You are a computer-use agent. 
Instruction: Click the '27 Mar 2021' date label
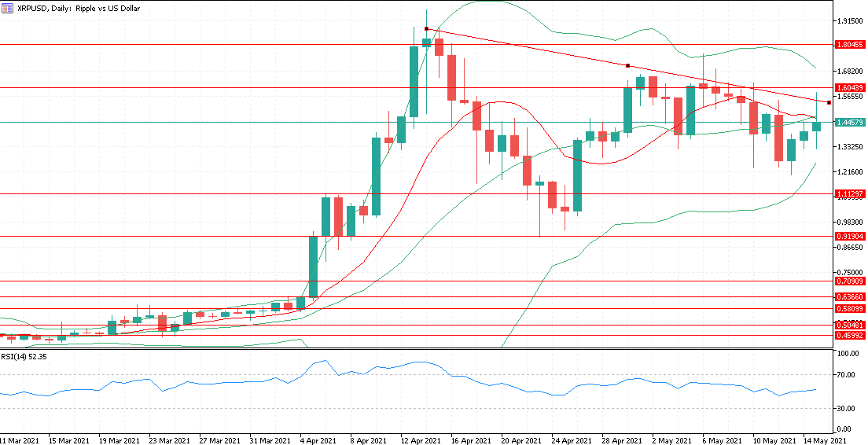click(221, 440)
